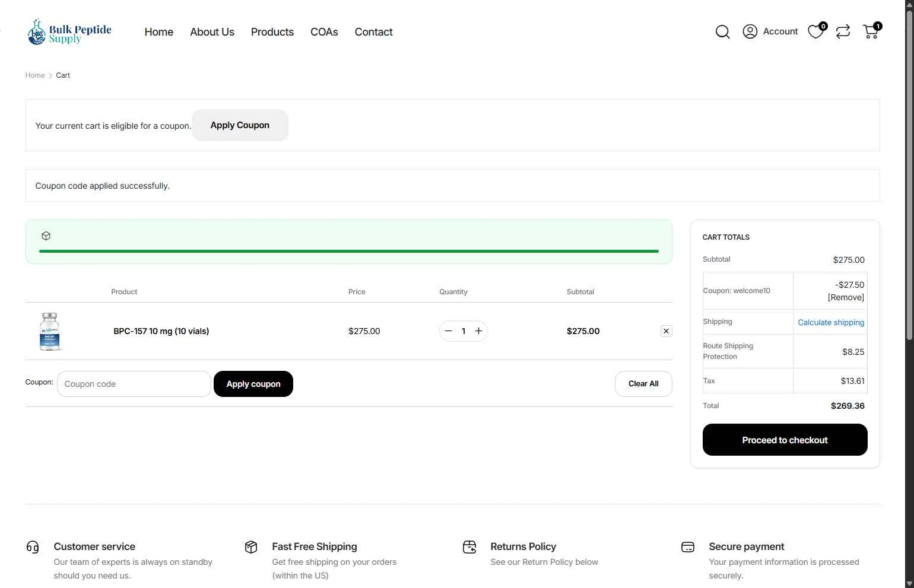Click the shipping box icon in green banner
This screenshot has height=588, width=914.
(x=46, y=236)
